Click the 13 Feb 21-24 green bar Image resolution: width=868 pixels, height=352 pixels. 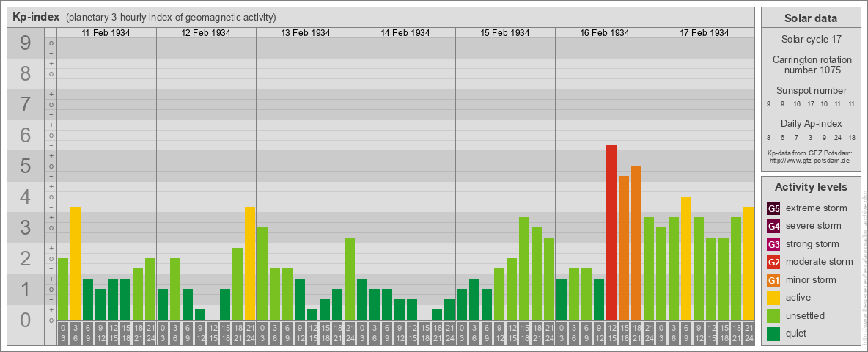click(x=350, y=279)
